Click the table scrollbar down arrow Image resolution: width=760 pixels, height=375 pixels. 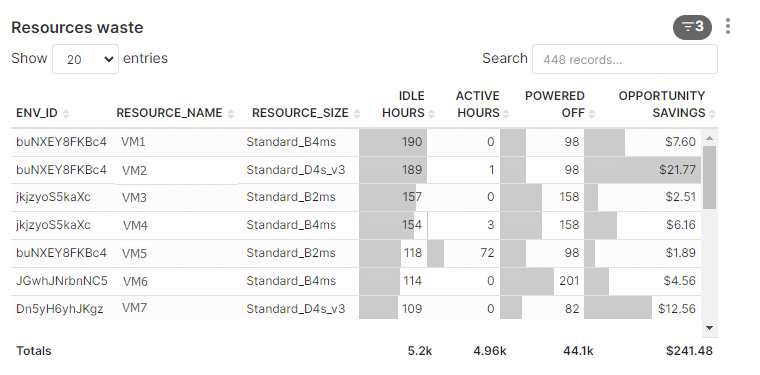coord(710,328)
